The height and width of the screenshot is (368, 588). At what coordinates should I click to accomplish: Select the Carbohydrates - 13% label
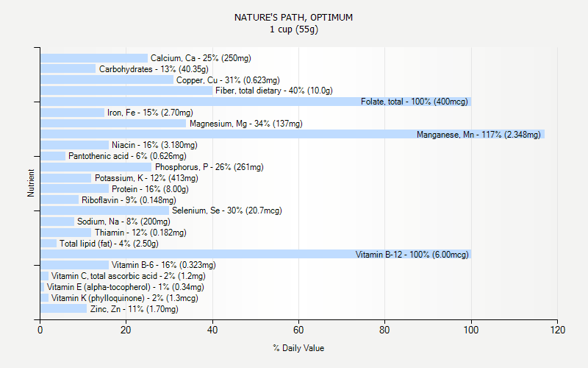click(154, 69)
